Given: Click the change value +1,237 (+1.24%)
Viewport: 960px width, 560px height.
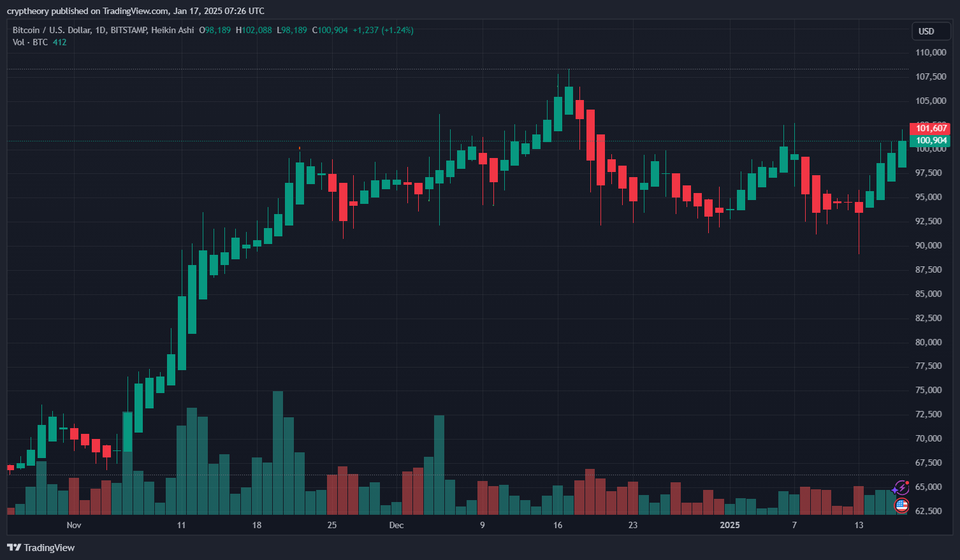Looking at the screenshot, I should point(383,30).
